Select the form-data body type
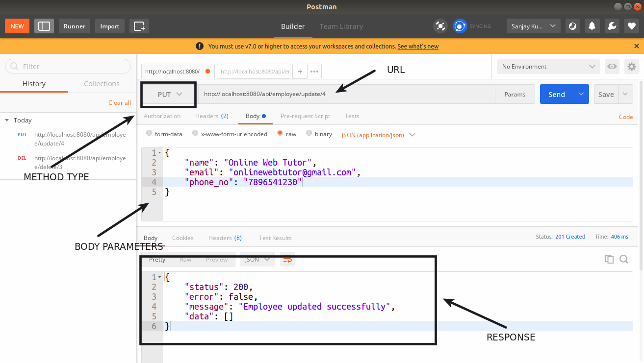 click(x=149, y=133)
